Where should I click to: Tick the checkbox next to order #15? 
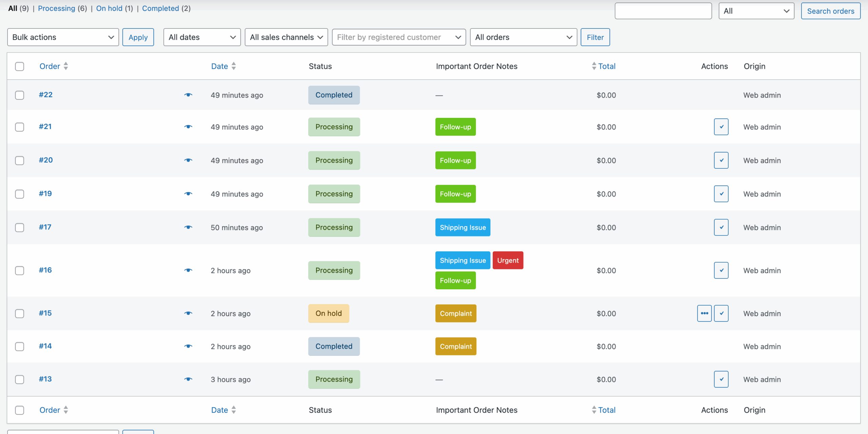point(20,313)
